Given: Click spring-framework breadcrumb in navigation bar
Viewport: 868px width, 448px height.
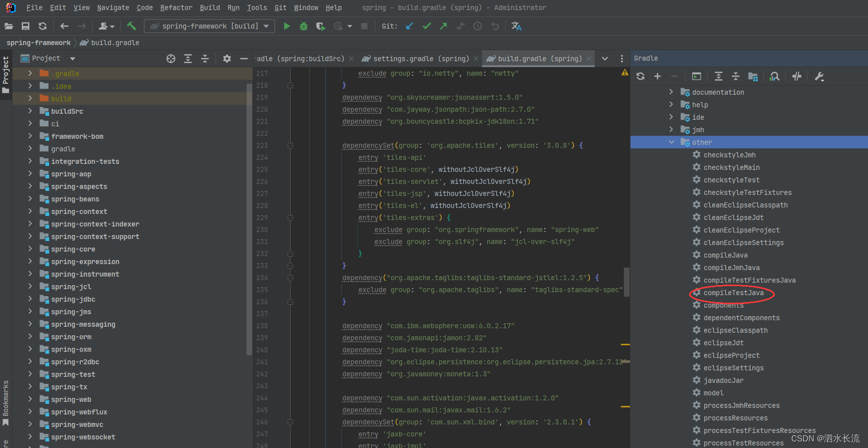Looking at the screenshot, I should pyautogui.click(x=39, y=43).
